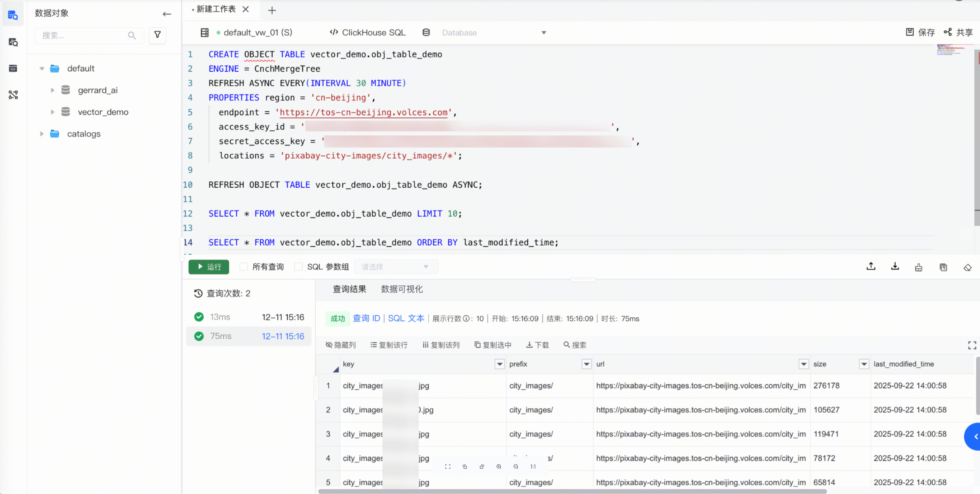This screenshot has width=980, height=494.
Task: Click the zoom out icon on image toolbar
Action: (516, 467)
